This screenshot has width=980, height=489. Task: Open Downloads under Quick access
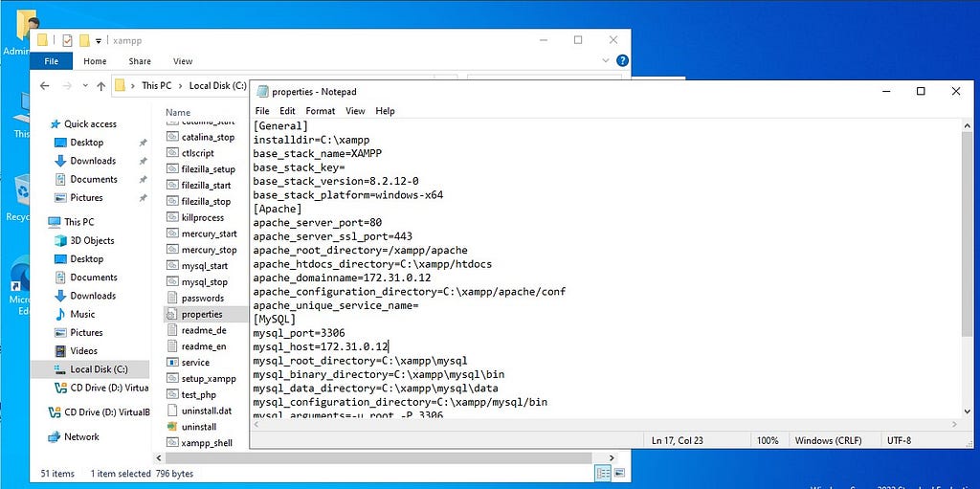coord(93,161)
